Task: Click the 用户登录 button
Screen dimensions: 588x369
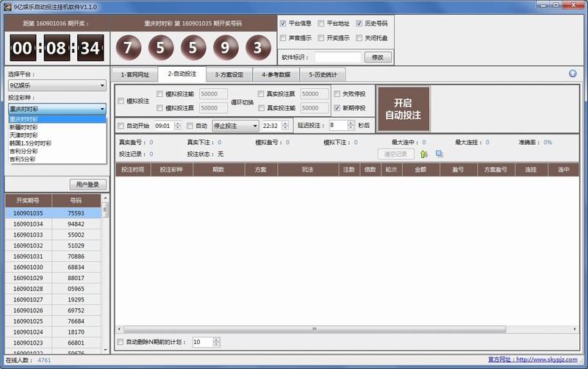Action: point(88,184)
